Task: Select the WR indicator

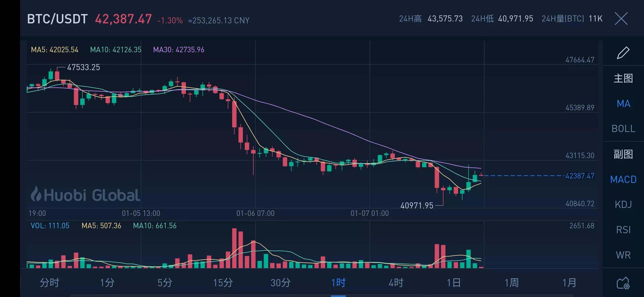Action: pyautogui.click(x=623, y=255)
